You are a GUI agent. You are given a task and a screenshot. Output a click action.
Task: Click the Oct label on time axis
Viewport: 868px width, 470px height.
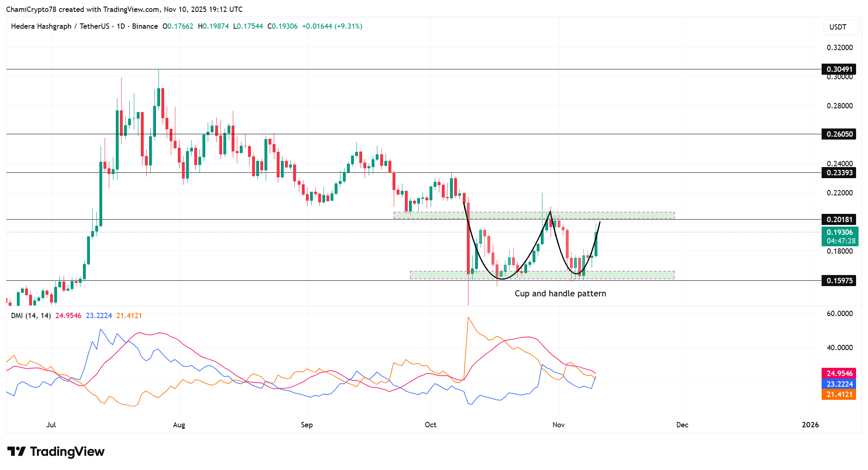pyautogui.click(x=430, y=425)
